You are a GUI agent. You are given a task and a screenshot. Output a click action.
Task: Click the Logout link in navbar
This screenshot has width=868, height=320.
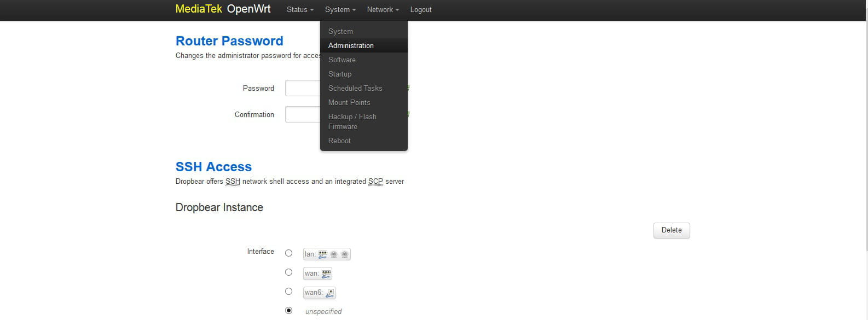coord(420,10)
